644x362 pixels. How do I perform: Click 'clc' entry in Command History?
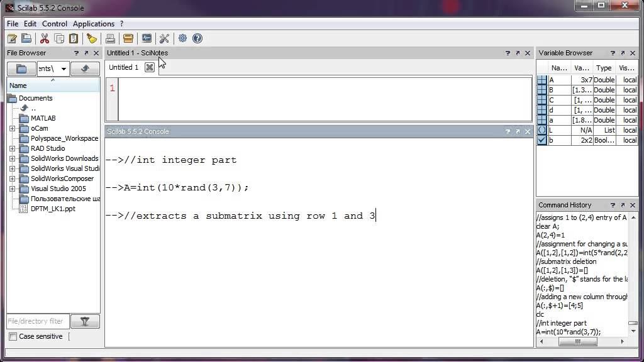pos(540,314)
